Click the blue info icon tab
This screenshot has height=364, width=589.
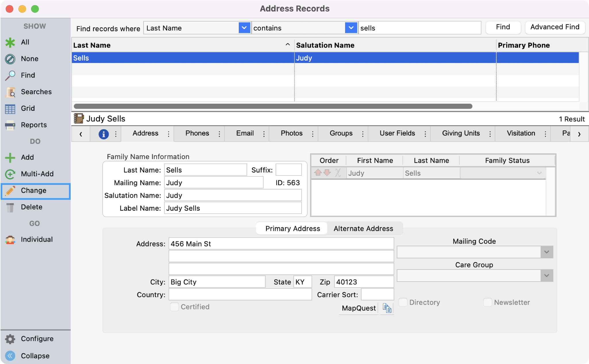point(103,134)
